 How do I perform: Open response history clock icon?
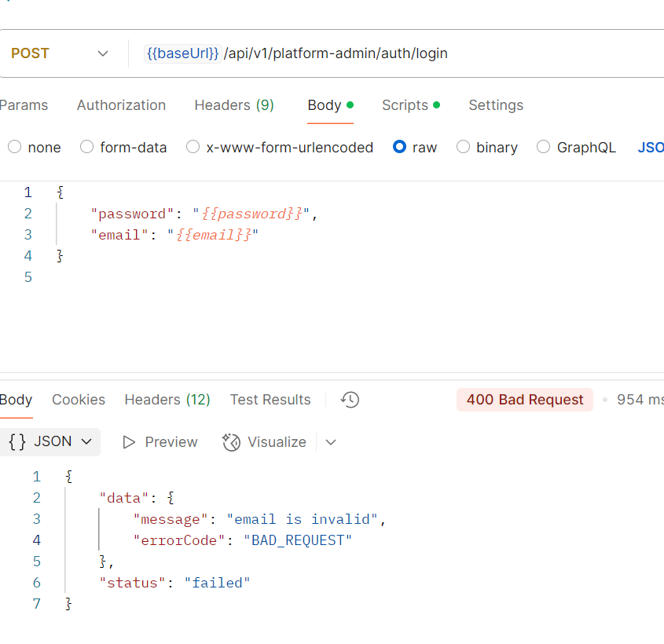pyautogui.click(x=350, y=400)
